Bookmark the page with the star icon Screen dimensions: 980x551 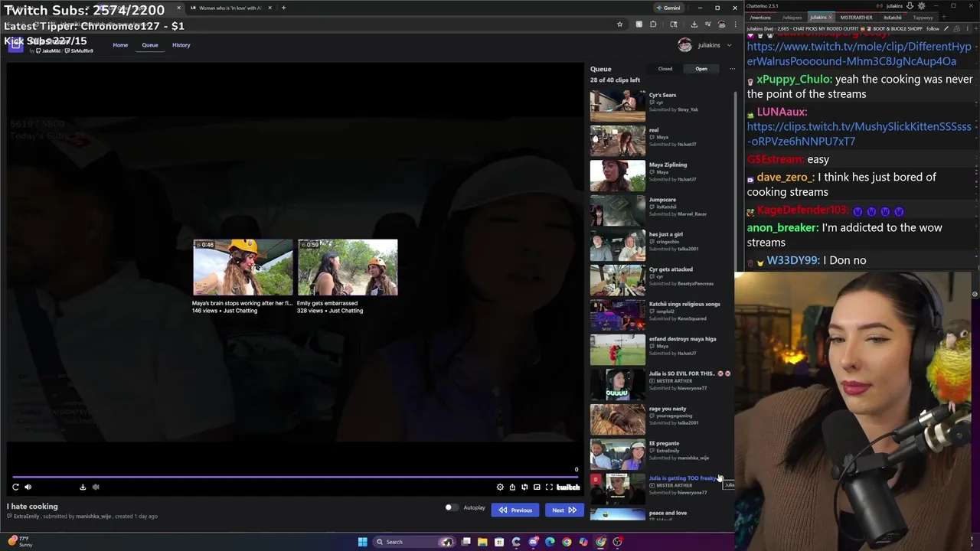pos(619,24)
